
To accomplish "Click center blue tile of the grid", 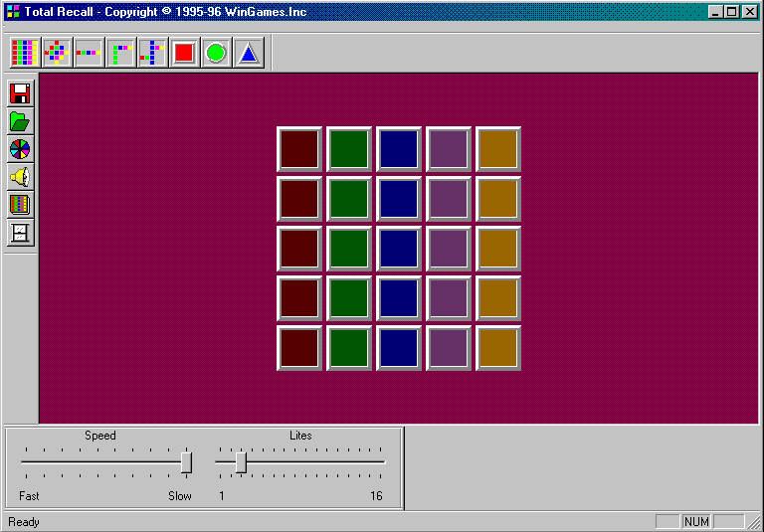I will (399, 249).
